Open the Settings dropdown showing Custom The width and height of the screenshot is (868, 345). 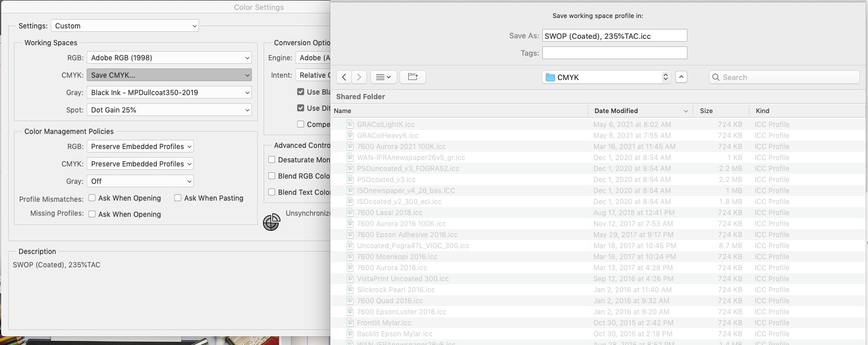125,26
